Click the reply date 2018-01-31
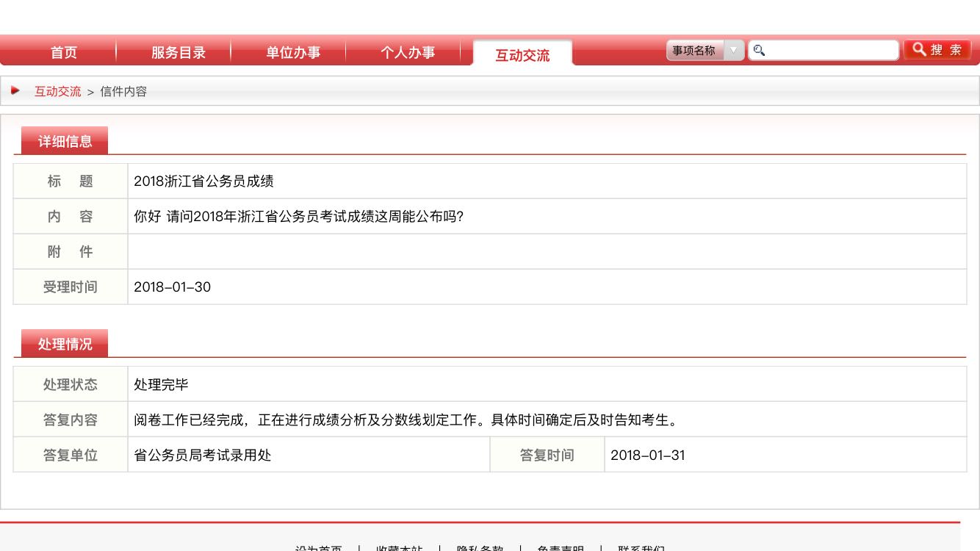 click(x=648, y=455)
